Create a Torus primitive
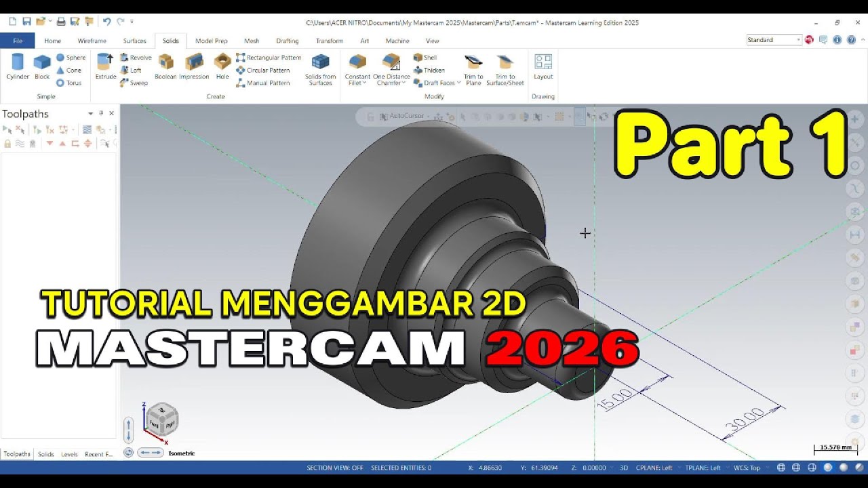This screenshot has height=488, width=868. pos(68,83)
